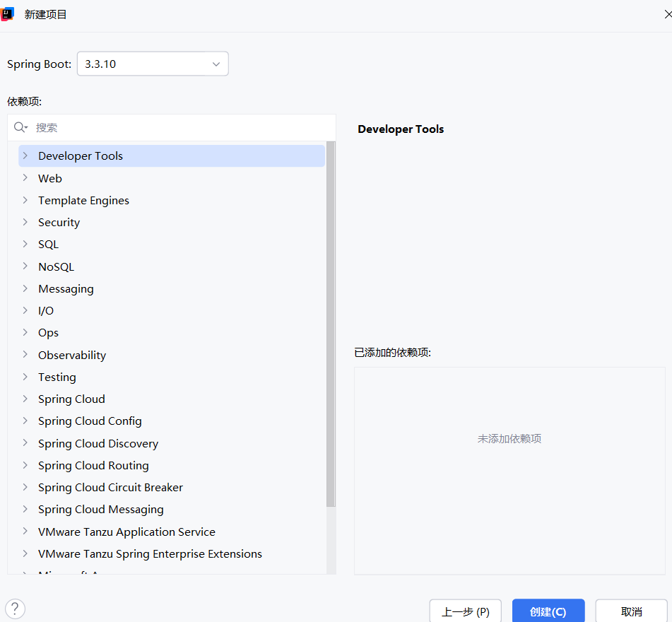Expand VMware Tanzu Spring Enterprise Extensions chevron
The height and width of the screenshot is (622, 672).
pos(25,553)
